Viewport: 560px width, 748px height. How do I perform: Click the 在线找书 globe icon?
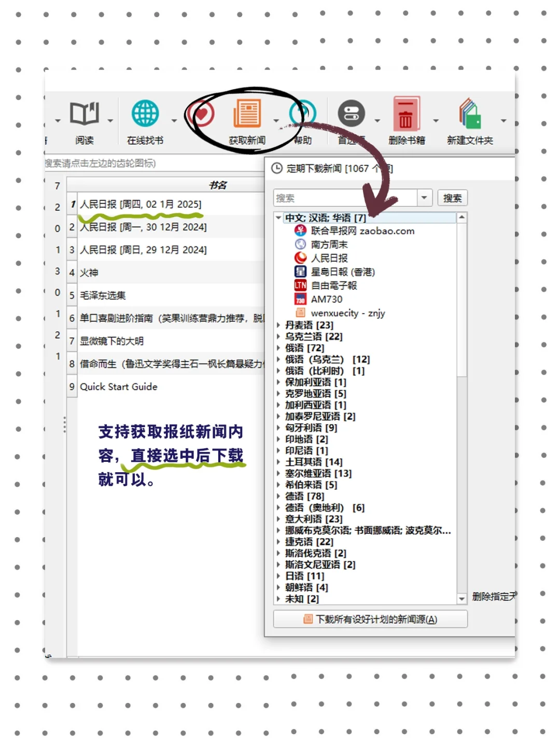[145, 114]
